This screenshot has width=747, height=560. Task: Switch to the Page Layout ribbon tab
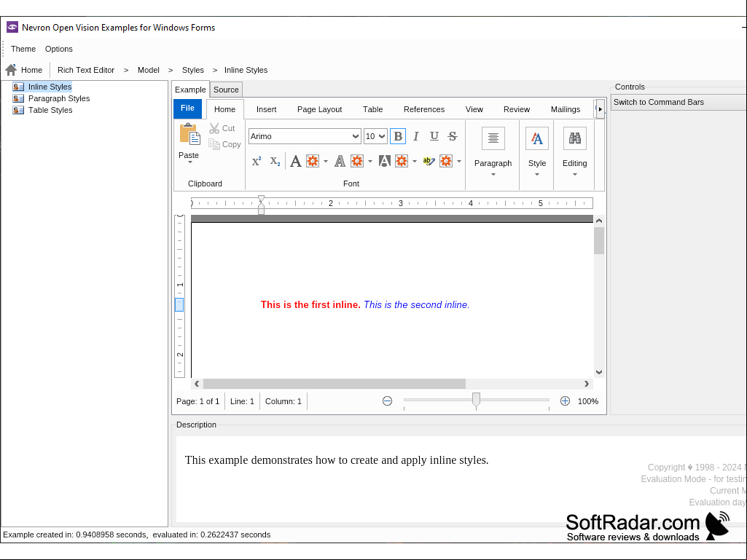click(320, 109)
